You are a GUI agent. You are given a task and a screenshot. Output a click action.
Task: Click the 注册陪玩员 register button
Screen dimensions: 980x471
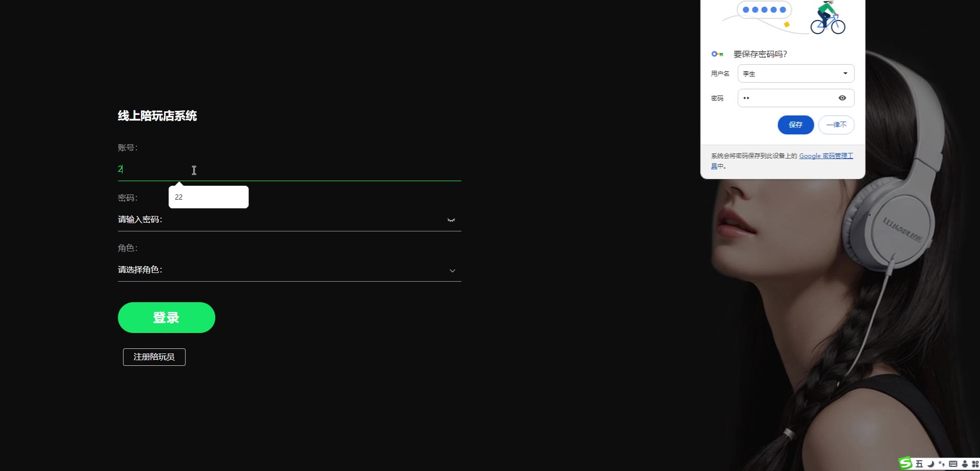point(154,357)
